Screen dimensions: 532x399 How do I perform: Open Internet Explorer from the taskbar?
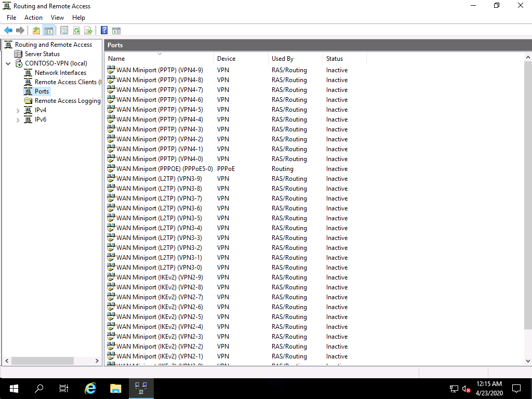(x=90, y=388)
